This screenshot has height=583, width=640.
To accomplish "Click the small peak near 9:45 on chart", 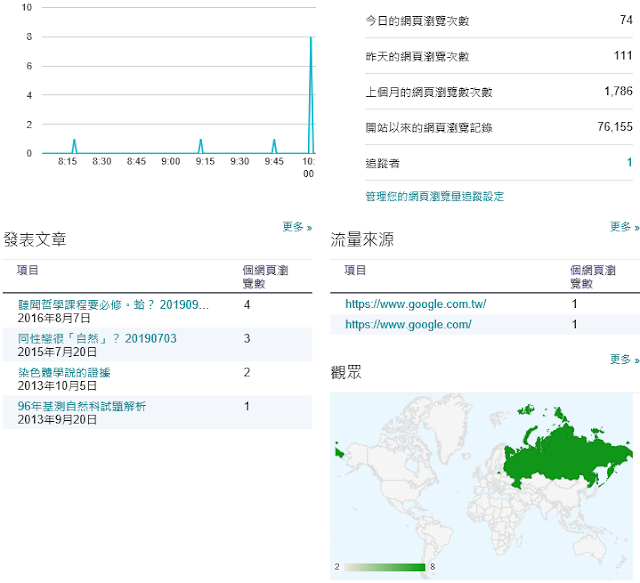I will tap(274, 146).
